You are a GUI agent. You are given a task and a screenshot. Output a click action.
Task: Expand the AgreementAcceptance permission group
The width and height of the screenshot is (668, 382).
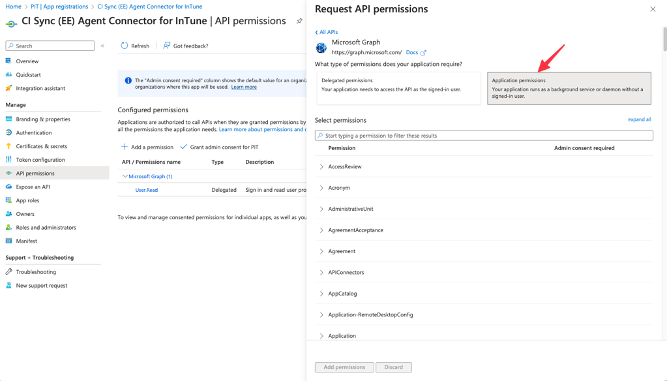tap(321, 230)
